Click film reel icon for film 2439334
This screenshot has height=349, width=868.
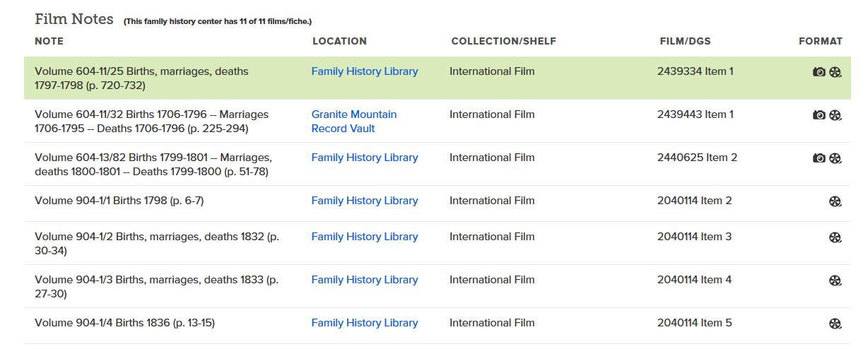pos(835,72)
